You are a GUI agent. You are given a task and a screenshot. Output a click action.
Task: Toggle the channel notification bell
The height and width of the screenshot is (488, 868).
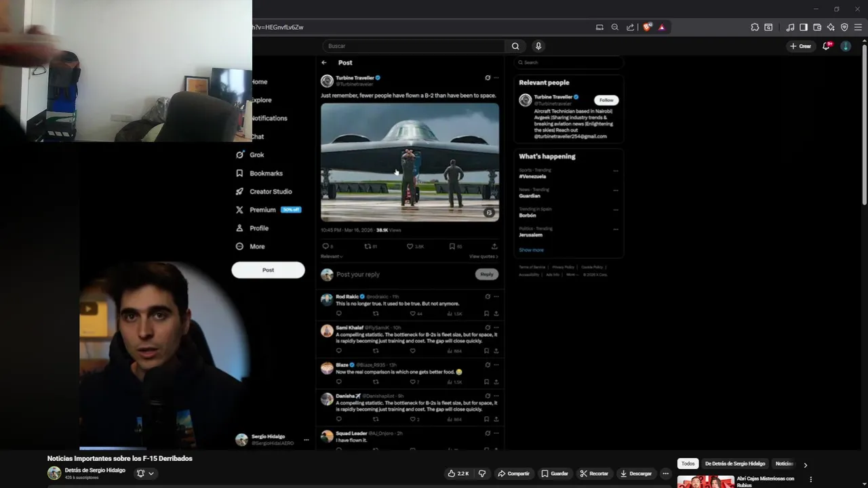140,473
